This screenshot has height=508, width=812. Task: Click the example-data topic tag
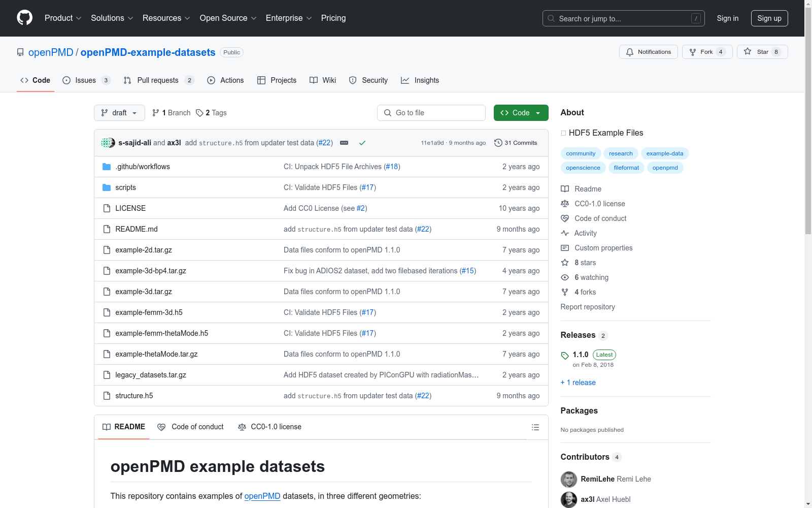point(665,153)
